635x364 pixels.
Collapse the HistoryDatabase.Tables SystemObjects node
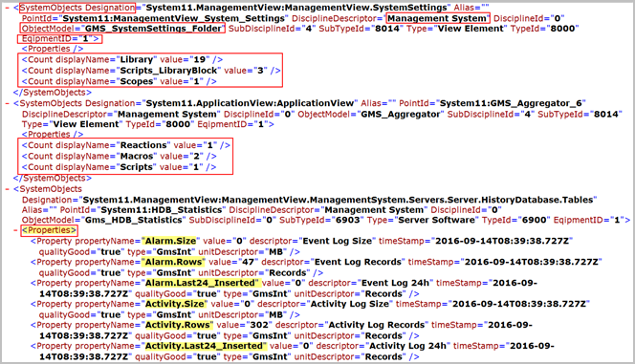(x=8, y=189)
